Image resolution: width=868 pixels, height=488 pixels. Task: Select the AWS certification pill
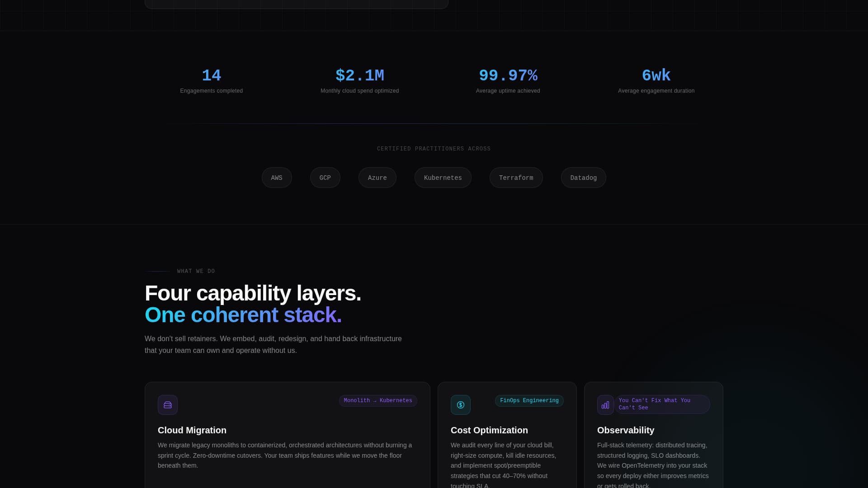[277, 178]
